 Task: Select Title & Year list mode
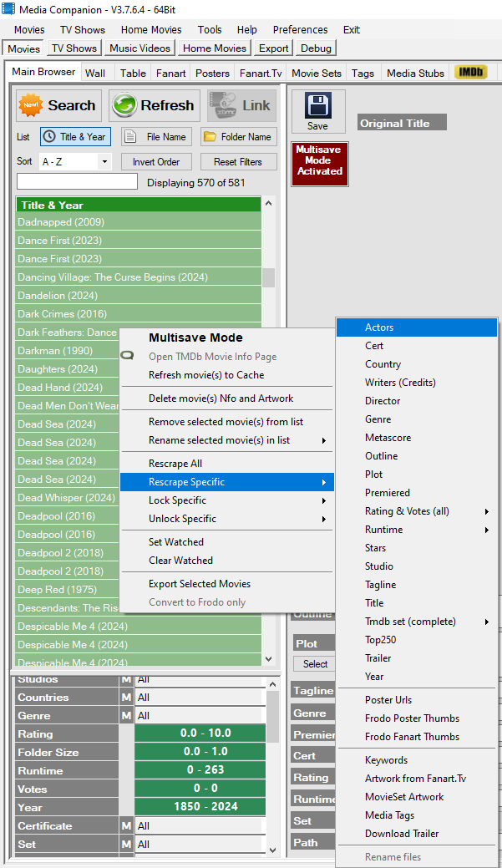pyautogui.click(x=75, y=137)
